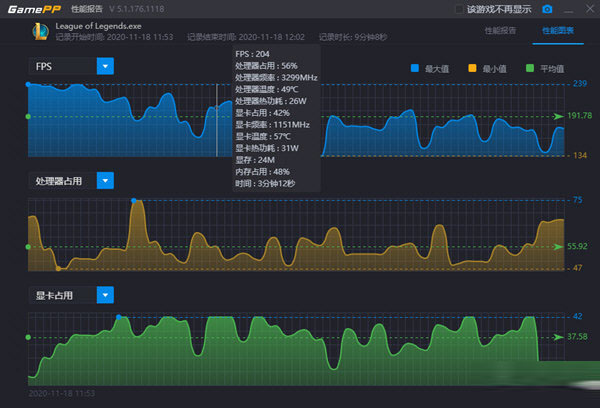The image size is (600, 408).
Task: Switch to the 性能报告 tab
Action: (500, 31)
